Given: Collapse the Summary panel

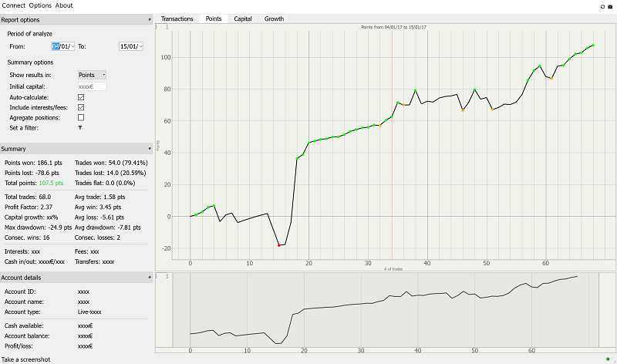Looking at the screenshot, I should tap(150, 149).
